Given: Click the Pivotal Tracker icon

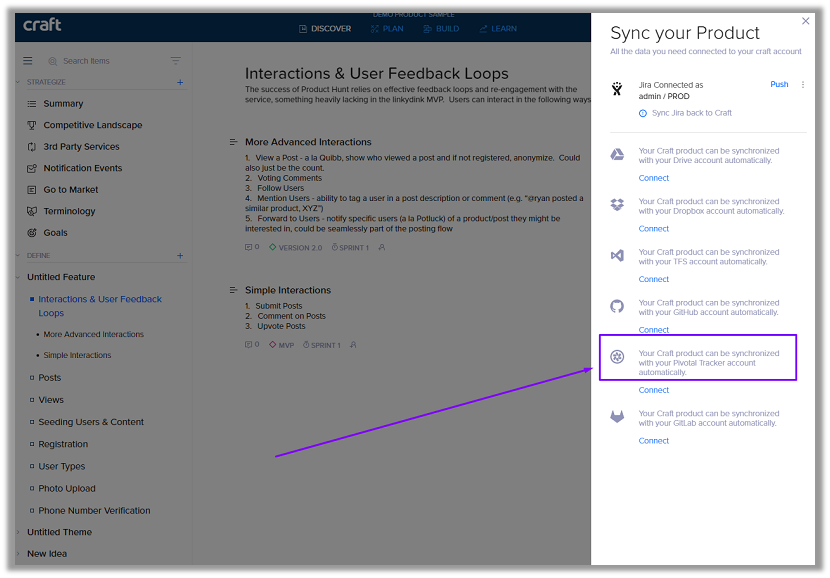Looking at the screenshot, I should [618, 357].
